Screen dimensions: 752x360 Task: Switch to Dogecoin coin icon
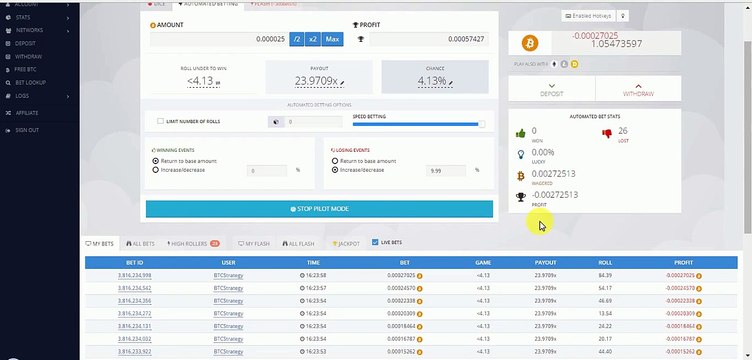click(574, 64)
